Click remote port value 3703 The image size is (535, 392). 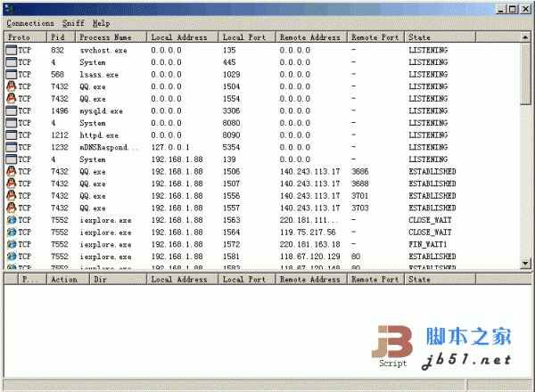pos(360,208)
